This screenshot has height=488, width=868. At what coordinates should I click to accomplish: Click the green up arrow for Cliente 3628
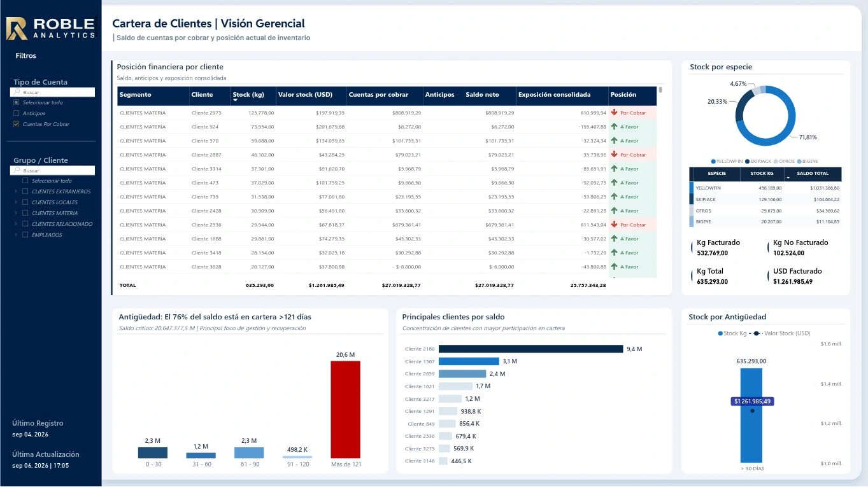[615, 267]
